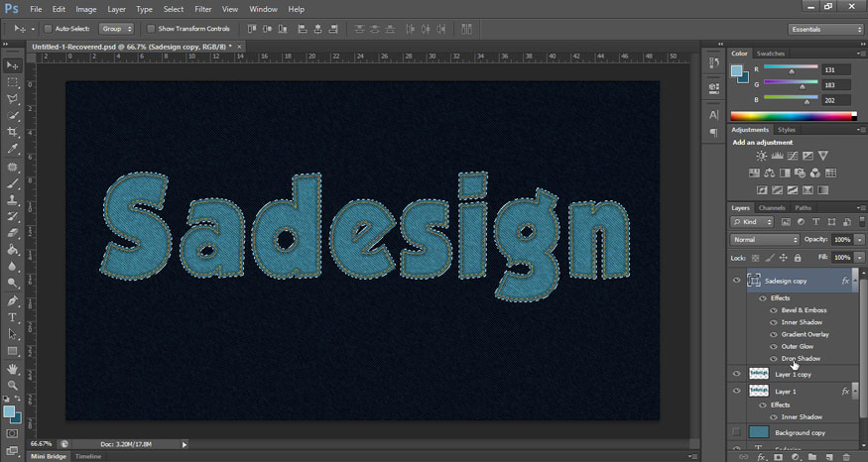The image size is (868, 462).
Task: Click the foreground color swatch in Color panel
Action: (736, 70)
